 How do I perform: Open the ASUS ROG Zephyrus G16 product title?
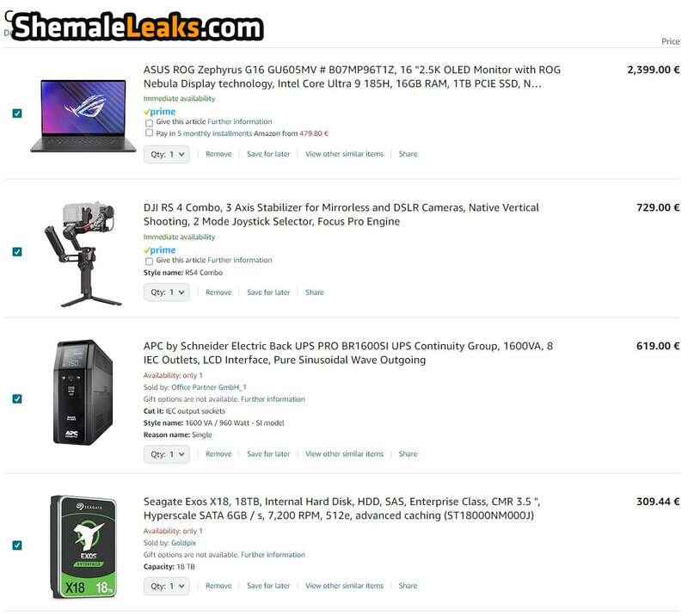click(x=352, y=77)
